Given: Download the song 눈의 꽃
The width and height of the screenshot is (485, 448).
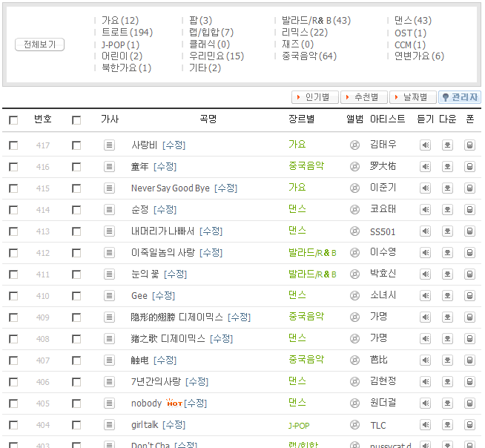Looking at the screenshot, I should pos(447,274).
